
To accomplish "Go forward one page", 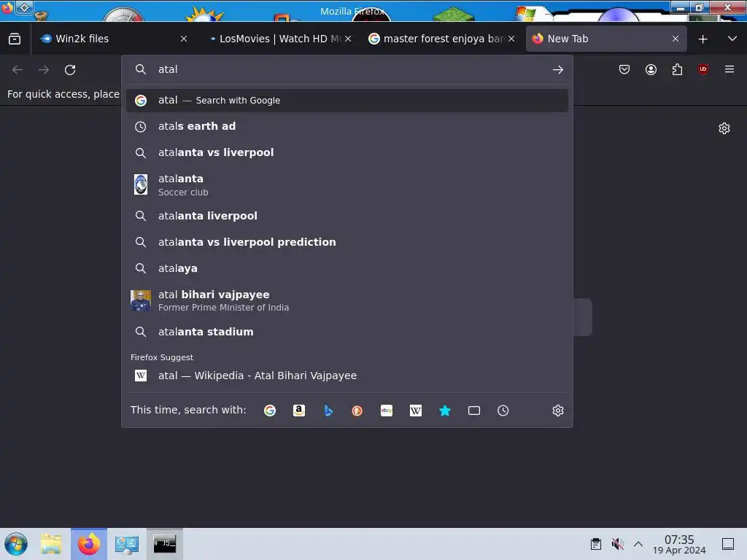I will click(x=44, y=69).
